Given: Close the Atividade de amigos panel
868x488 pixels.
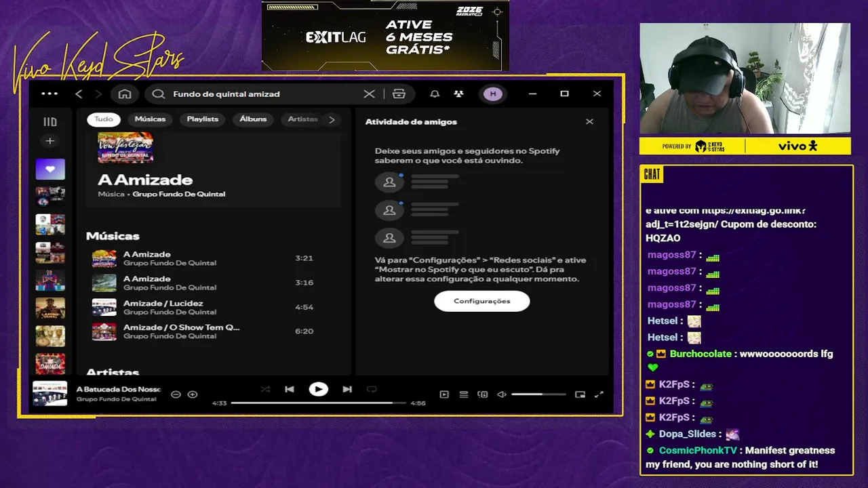Looking at the screenshot, I should (x=589, y=122).
